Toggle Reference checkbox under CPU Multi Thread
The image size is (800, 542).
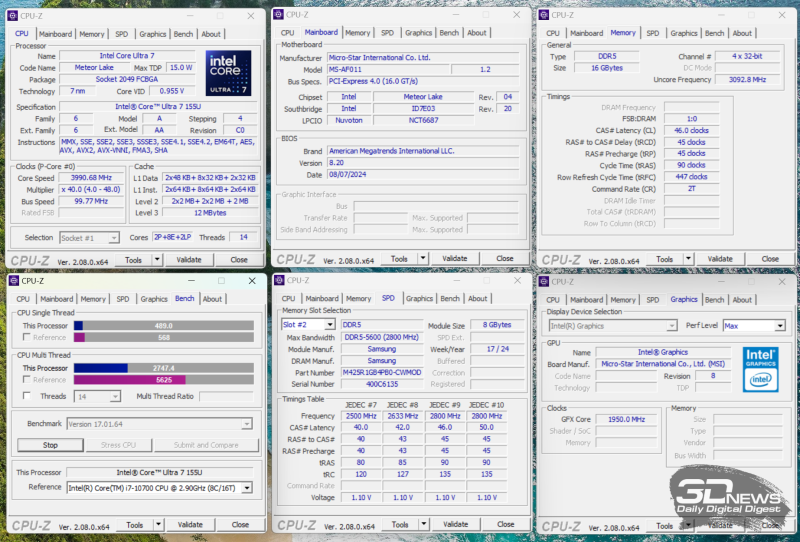point(26,380)
